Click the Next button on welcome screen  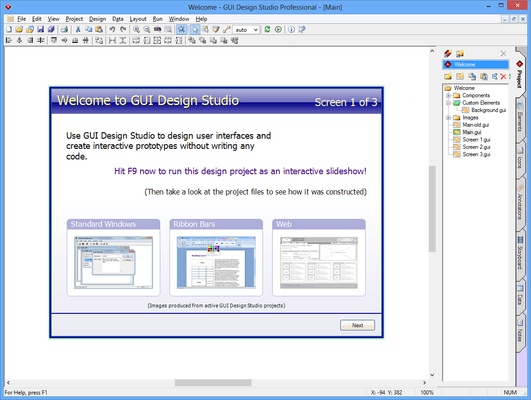(357, 325)
